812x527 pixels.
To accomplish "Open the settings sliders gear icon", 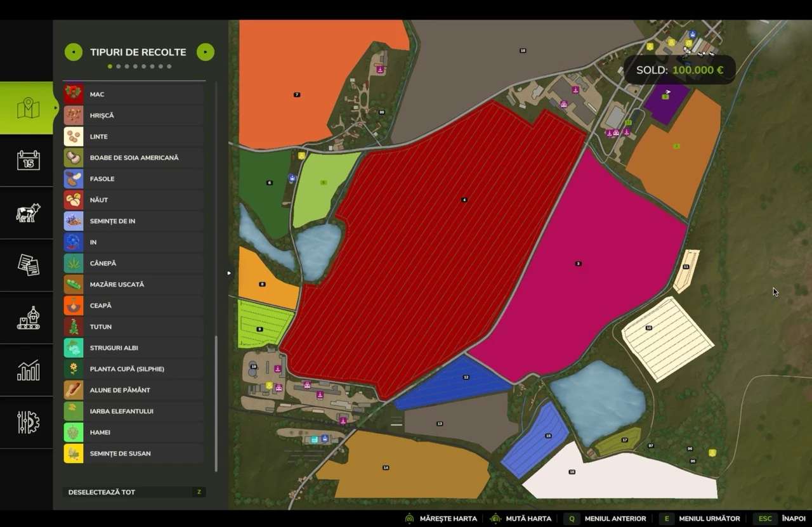I will click(x=27, y=422).
